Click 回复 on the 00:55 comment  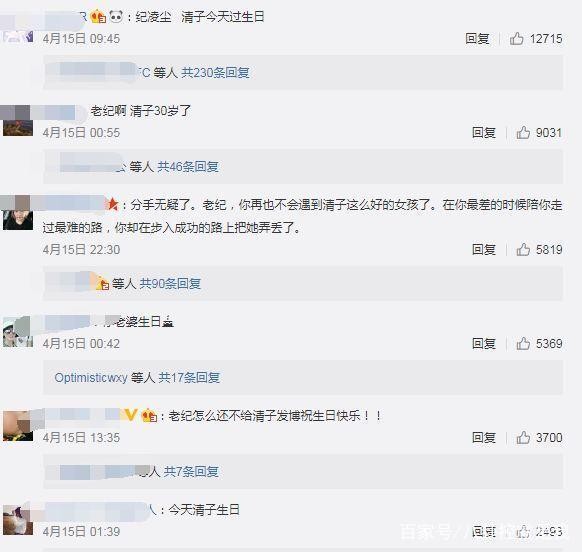(x=484, y=133)
